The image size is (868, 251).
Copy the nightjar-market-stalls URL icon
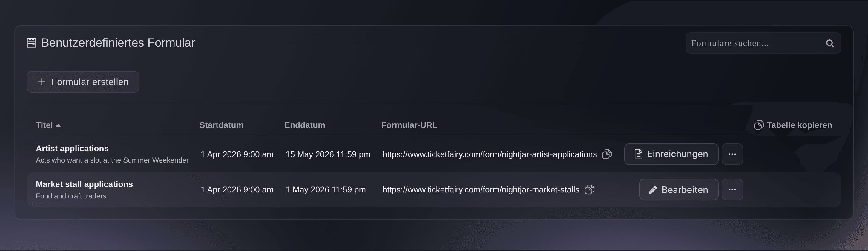coord(589,190)
